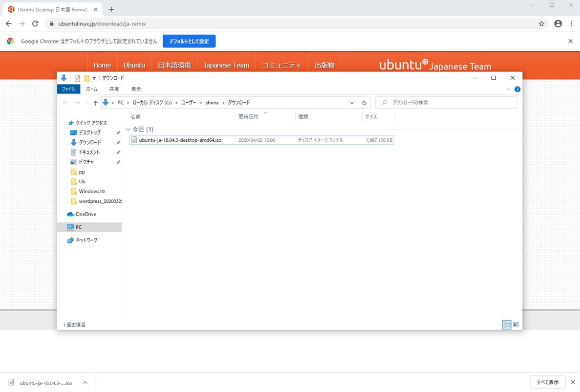Close the Ubuntu Desktop 日本語 Remix tab

click(96, 10)
